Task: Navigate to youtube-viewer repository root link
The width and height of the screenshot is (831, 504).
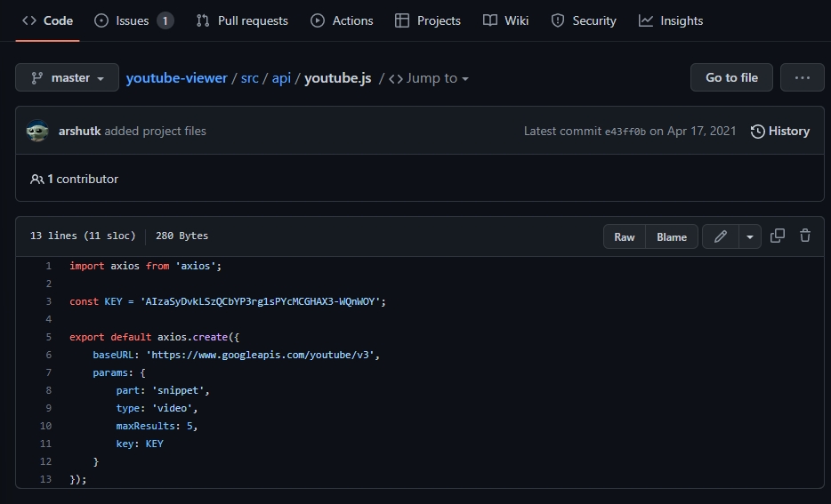Action: tap(176, 78)
